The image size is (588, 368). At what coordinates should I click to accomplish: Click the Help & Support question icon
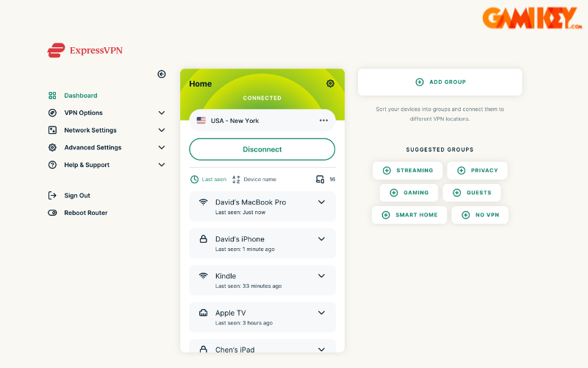click(x=52, y=164)
